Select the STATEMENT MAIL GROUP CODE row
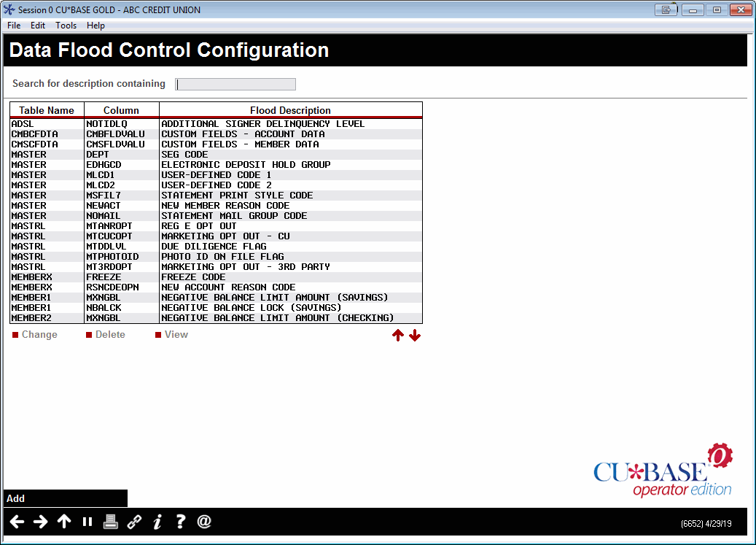The width and height of the screenshot is (756, 545). pyautogui.click(x=216, y=215)
